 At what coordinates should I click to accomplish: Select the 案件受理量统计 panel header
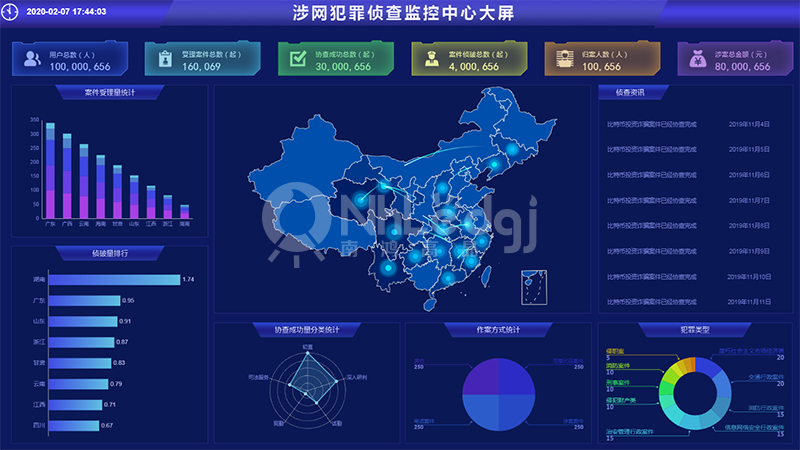pyautogui.click(x=110, y=92)
